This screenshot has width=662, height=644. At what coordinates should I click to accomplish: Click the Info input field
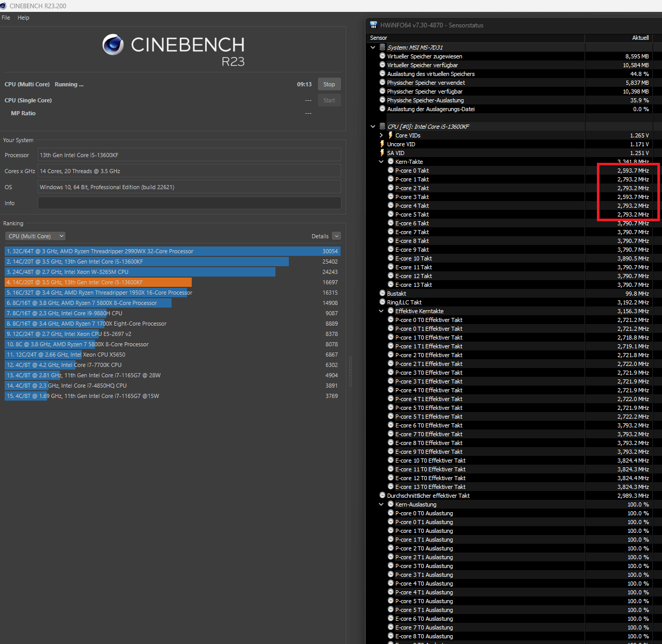point(189,203)
